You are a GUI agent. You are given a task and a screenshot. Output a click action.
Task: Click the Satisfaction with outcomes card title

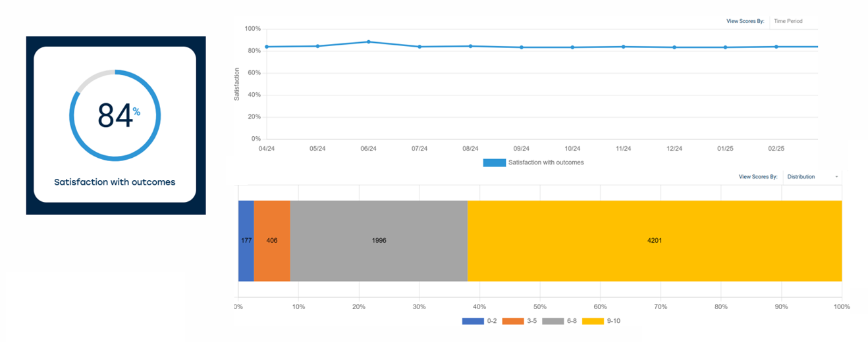point(115,182)
